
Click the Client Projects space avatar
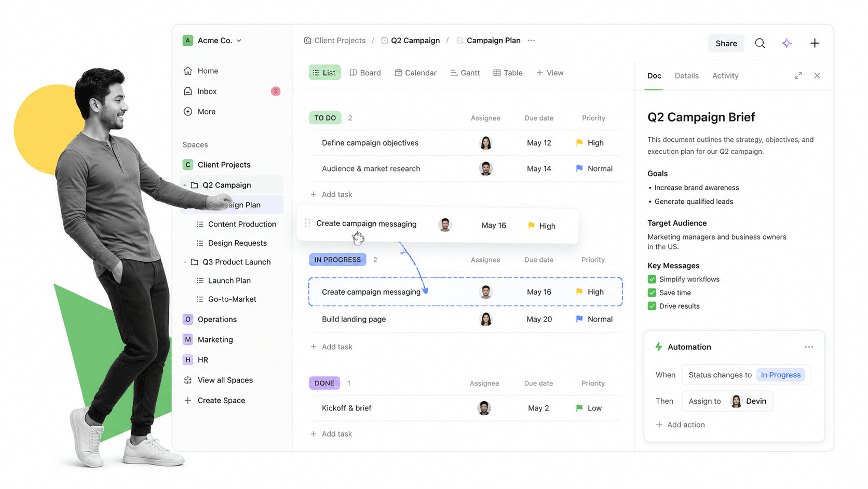click(188, 165)
